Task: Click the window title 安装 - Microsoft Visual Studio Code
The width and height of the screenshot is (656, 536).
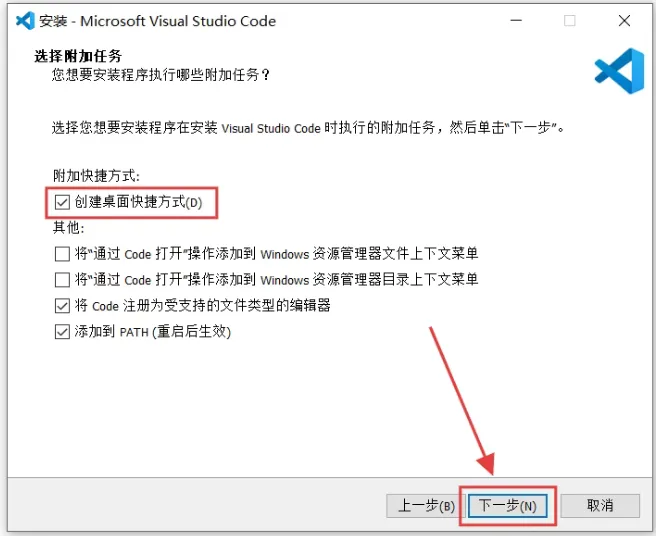Action: 157,21
